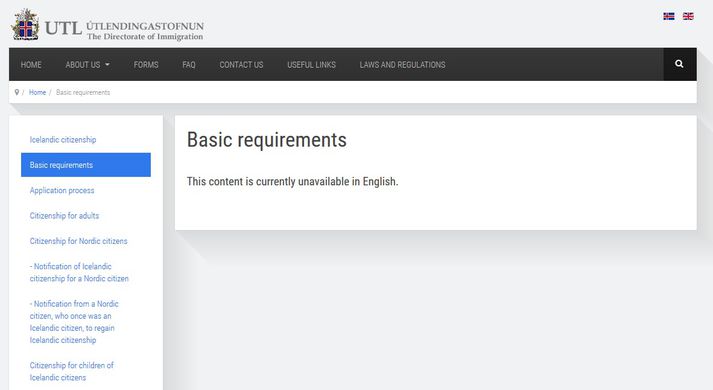Open Citizenship for children of Icelandic citizens
The width and height of the screenshot is (713, 390).
pos(71,371)
